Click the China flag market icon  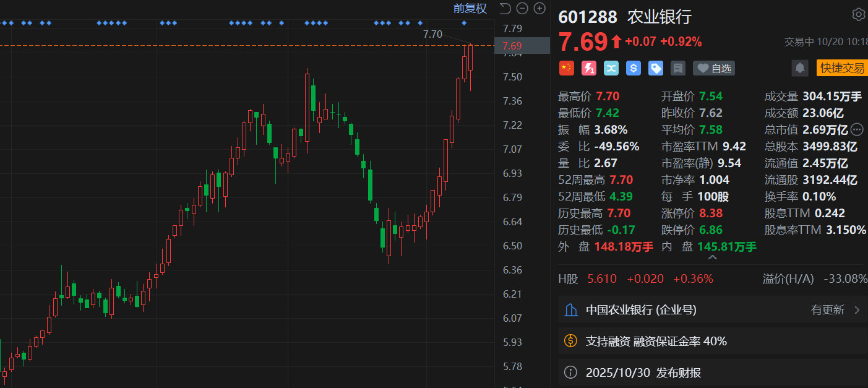[566, 68]
